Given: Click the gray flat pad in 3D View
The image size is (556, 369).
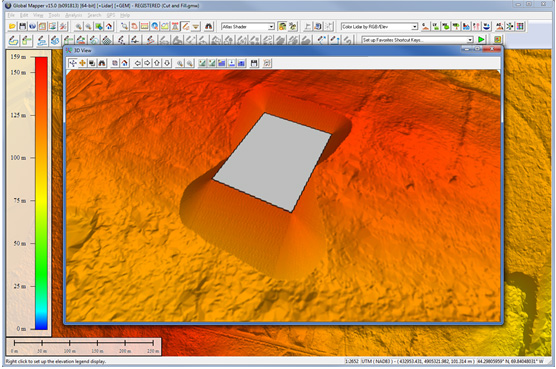Looking at the screenshot, I should (x=272, y=162).
